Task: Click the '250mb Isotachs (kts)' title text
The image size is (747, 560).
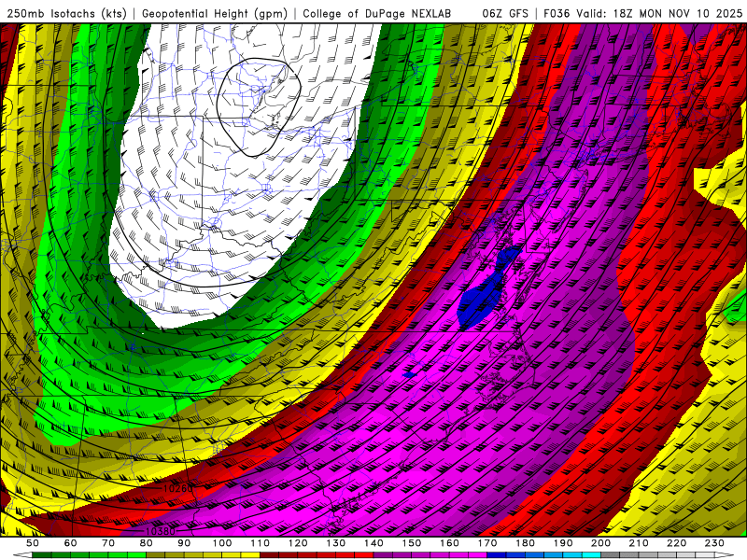Action: coord(66,14)
